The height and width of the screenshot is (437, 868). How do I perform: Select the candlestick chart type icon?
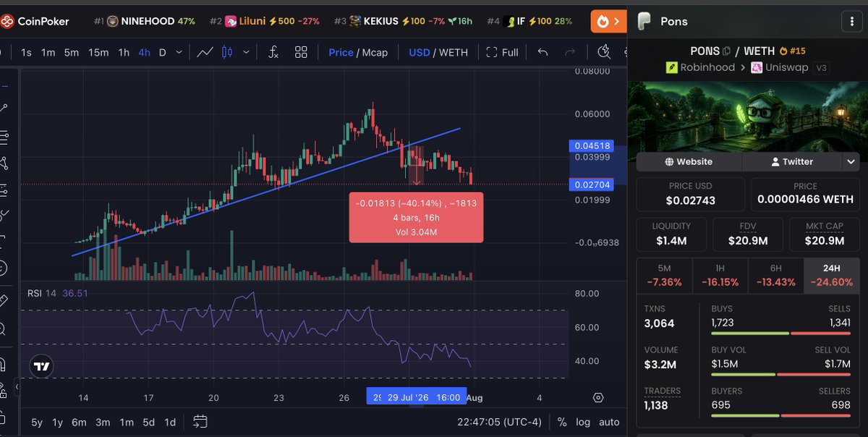coord(227,52)
